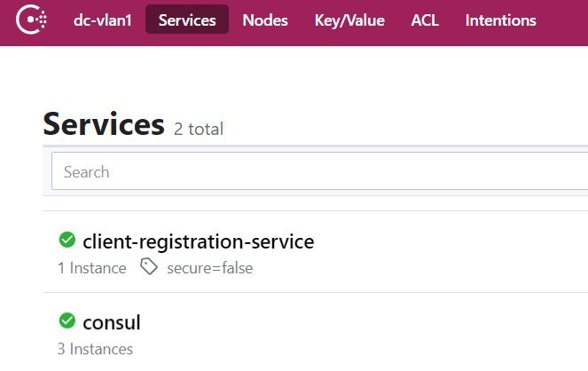Click the green check icon beside client-registration-service
Image resolution: width=588 pixels, height=371 pixels.
point(67,240)
